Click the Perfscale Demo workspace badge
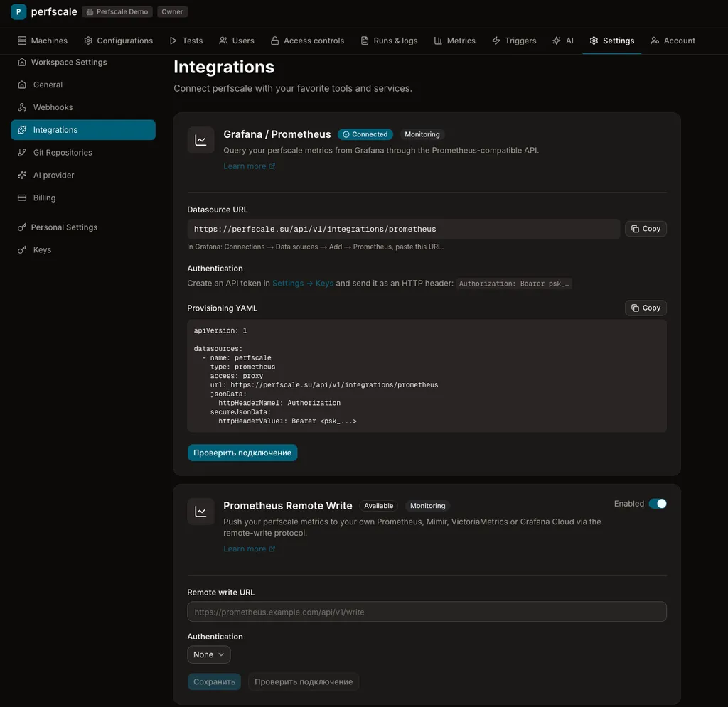The image size is (728, 707). click(117, 11)
